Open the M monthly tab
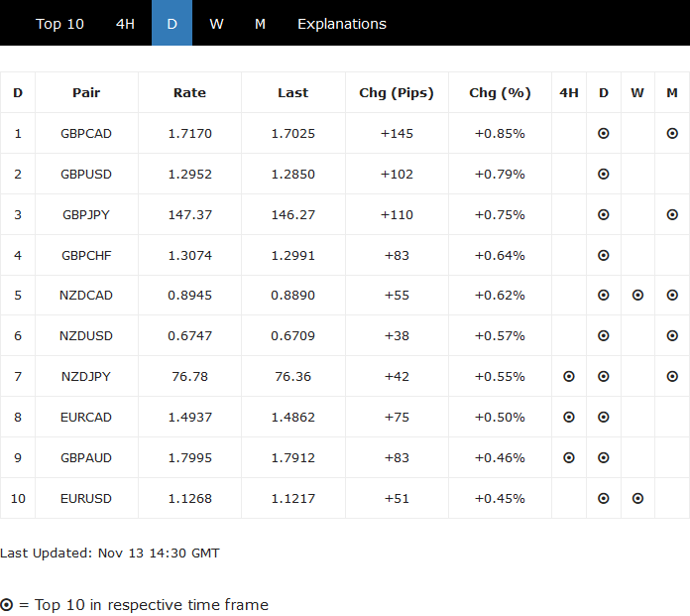This screenshot has height=616, width=690. pos(260,24)
